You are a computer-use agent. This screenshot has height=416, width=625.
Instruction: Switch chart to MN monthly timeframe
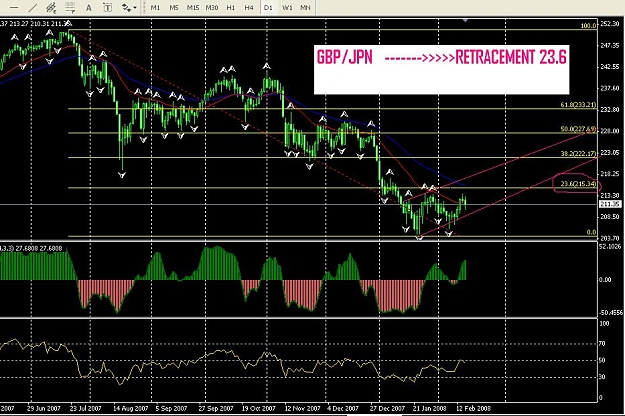pos(305,8)
